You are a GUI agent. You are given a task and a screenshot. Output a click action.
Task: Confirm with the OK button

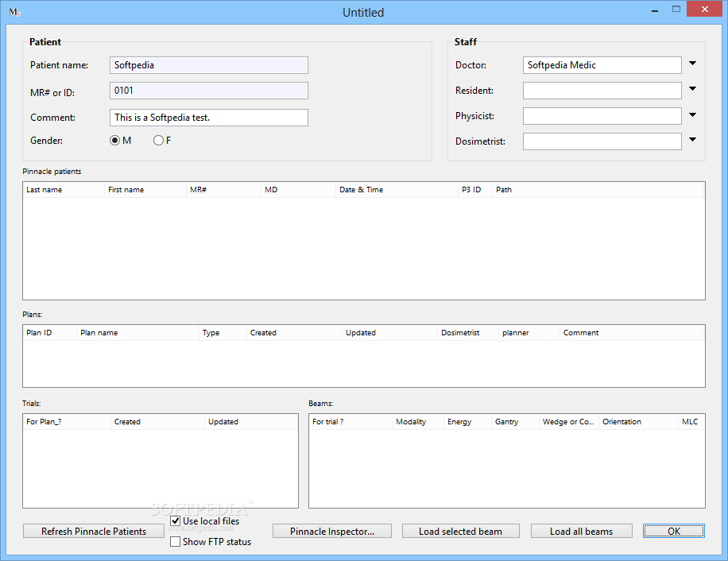(x=674, y=531)
